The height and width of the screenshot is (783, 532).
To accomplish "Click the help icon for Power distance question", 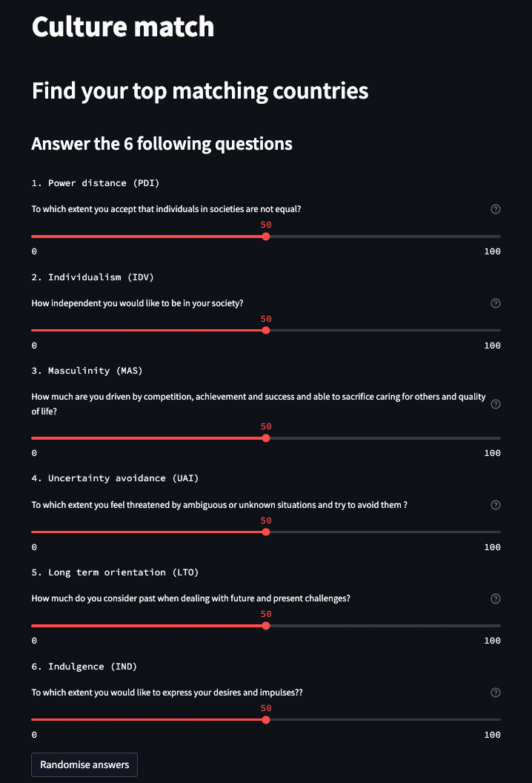I will tap(496, 209).
